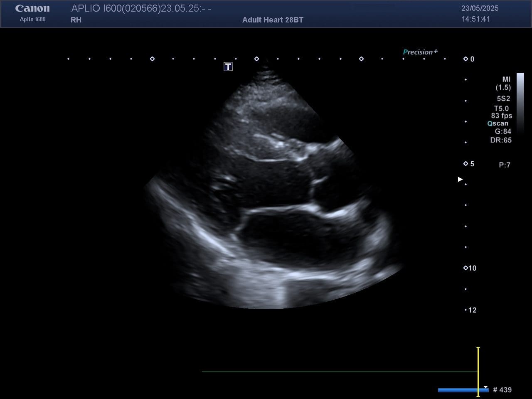Click the Precision+ imaging label
The height and width of the screenshot is (399, 532).
[420, 52]
